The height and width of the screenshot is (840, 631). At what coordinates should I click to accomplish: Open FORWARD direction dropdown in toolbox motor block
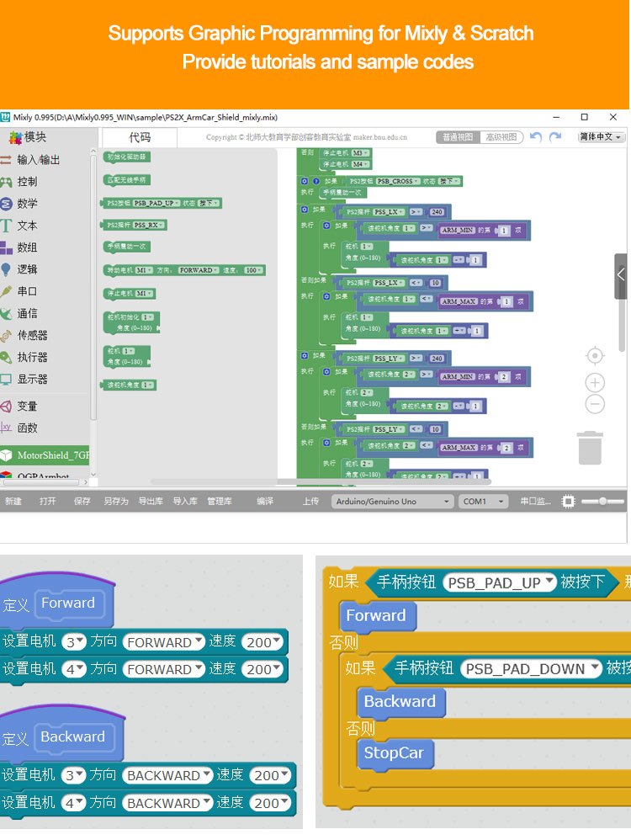tap(199, 270)
